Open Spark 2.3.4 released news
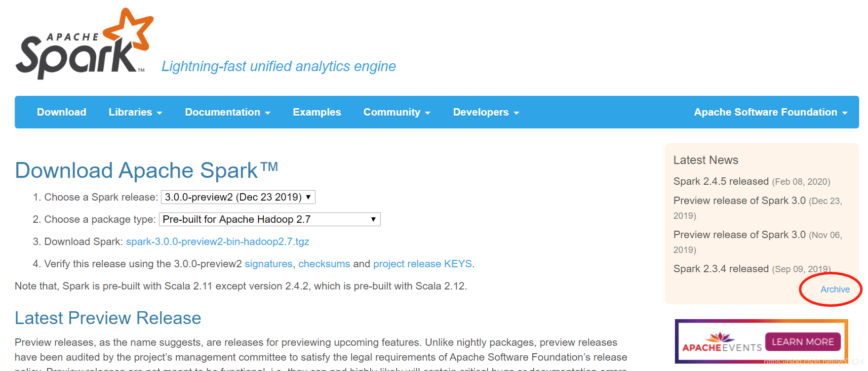Viewport: 868px width, 371px height. tap(721, 269)
